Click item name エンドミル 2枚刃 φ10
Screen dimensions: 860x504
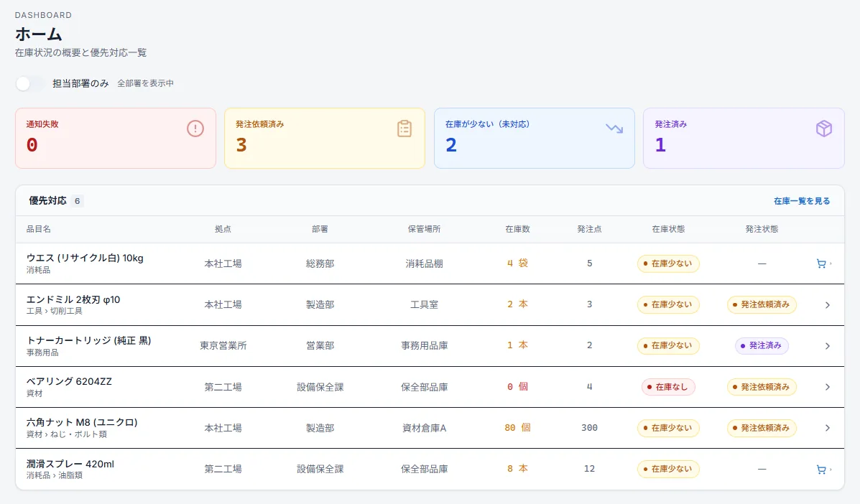click(x=73, y=299)
